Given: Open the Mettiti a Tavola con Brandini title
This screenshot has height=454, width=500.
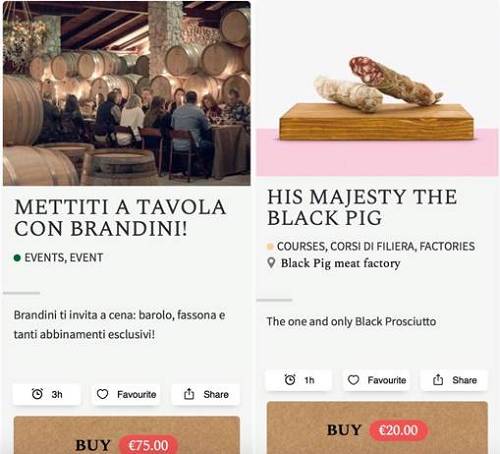Looking at the screenshot, I should [120, 218].
